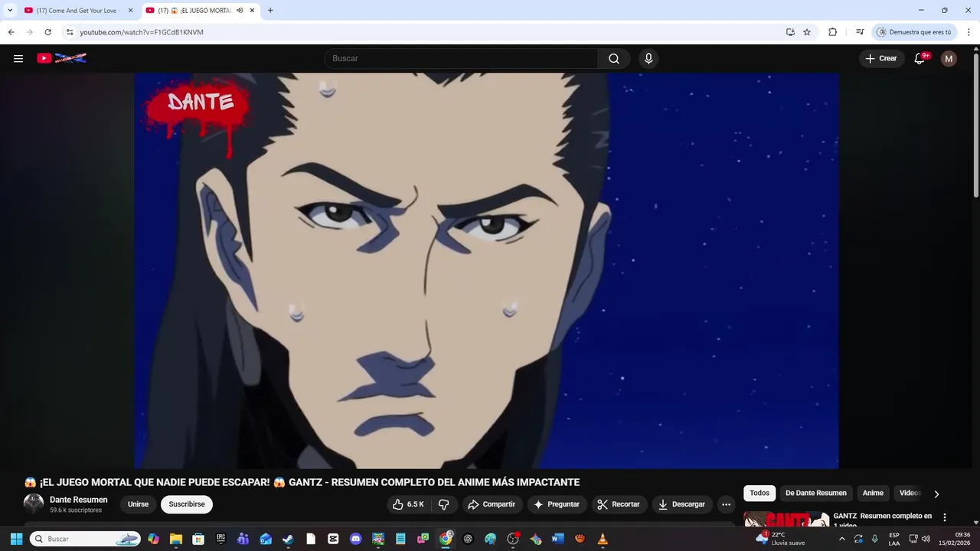Expand the tab search dropdown
Screen dimensions: 980x551
point(10,11)
